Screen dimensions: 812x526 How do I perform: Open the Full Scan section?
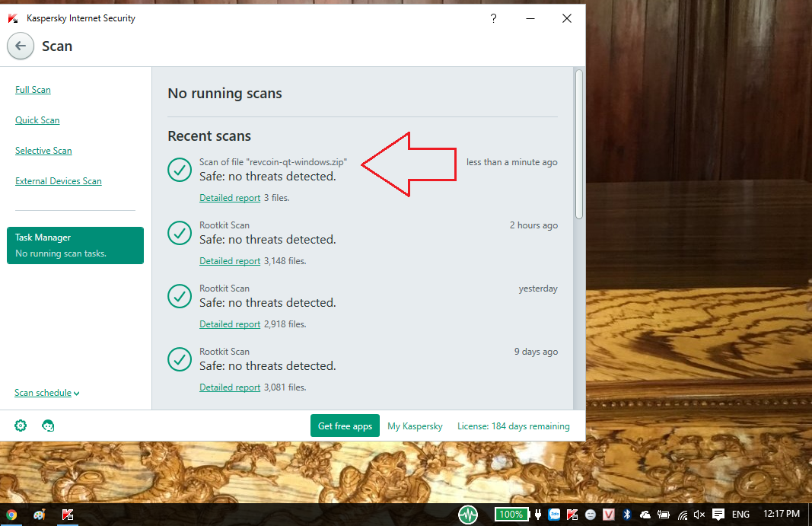(33, 90)
